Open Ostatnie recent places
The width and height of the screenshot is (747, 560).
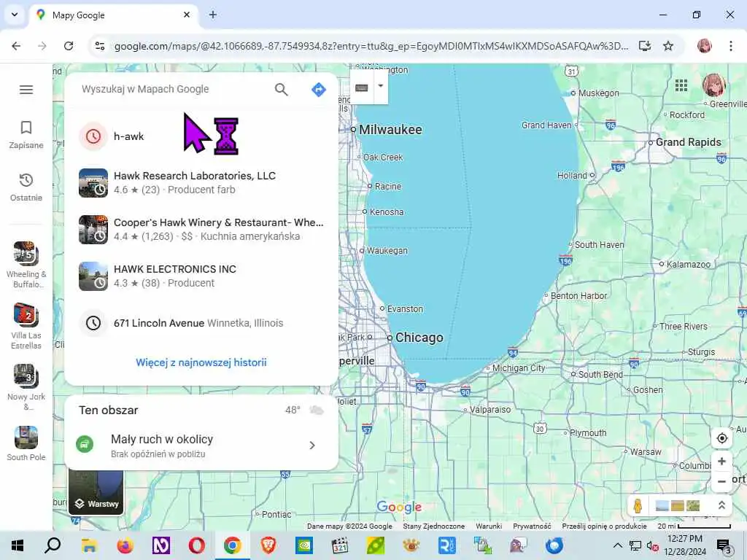26,187
